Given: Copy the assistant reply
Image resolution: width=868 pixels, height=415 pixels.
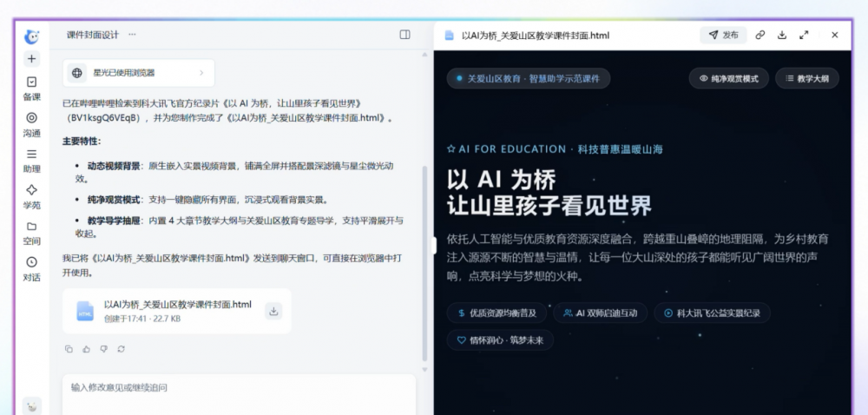Looking at the screenshot, I should point(69,349).
